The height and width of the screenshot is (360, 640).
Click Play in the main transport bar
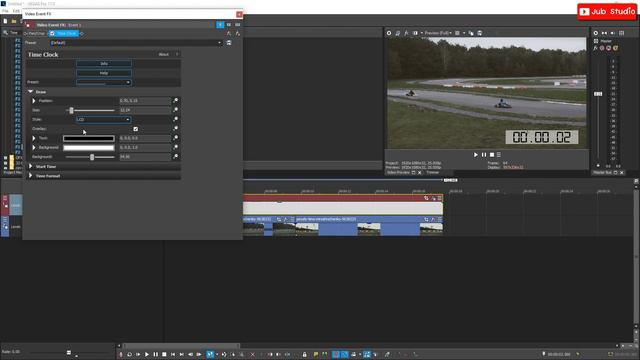[x=147, y=354]
